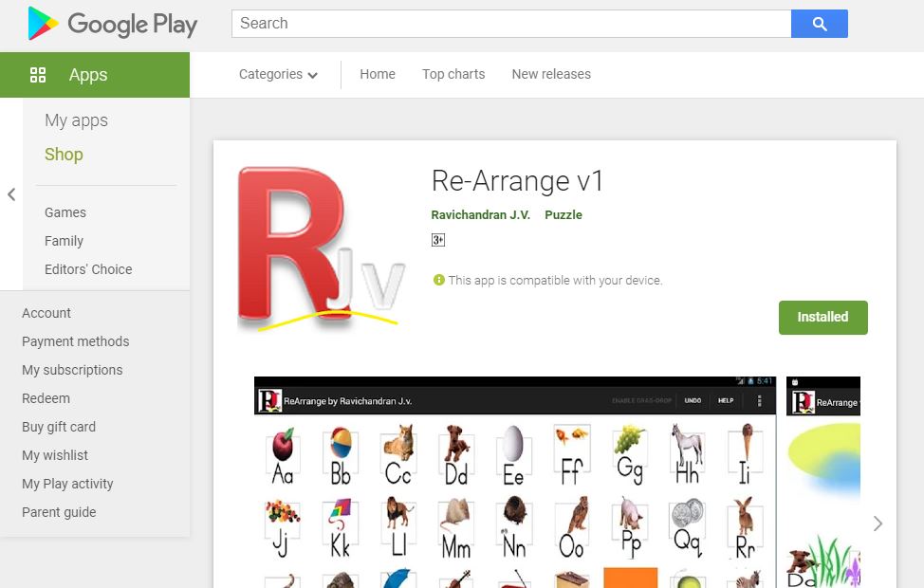This screenshot has width=924, height=588.
Task: Open Payment methods link
Action: pos(76,341)
